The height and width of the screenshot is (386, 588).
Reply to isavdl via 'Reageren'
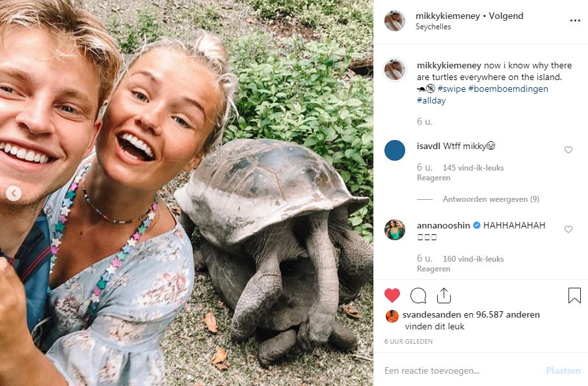433,178
